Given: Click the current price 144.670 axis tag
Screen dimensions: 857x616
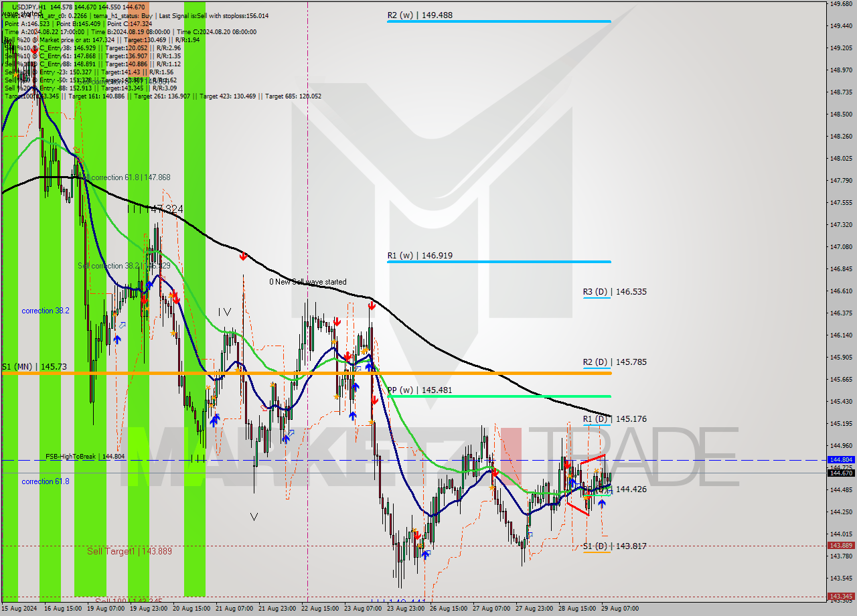Looking at the screenshot, I should [x=841, y=473].
